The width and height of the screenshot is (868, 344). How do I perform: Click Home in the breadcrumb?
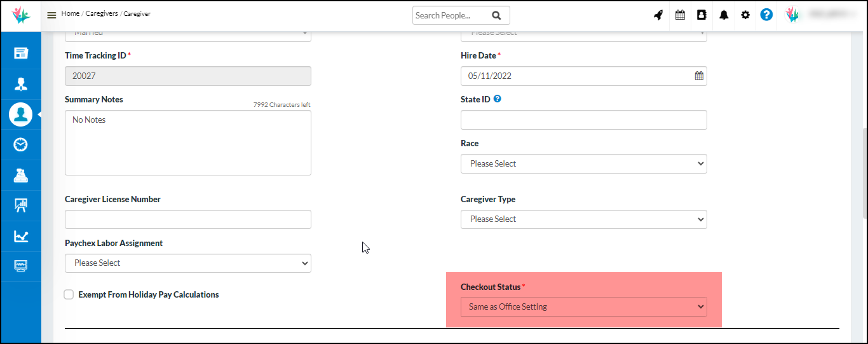coord(71,13)
